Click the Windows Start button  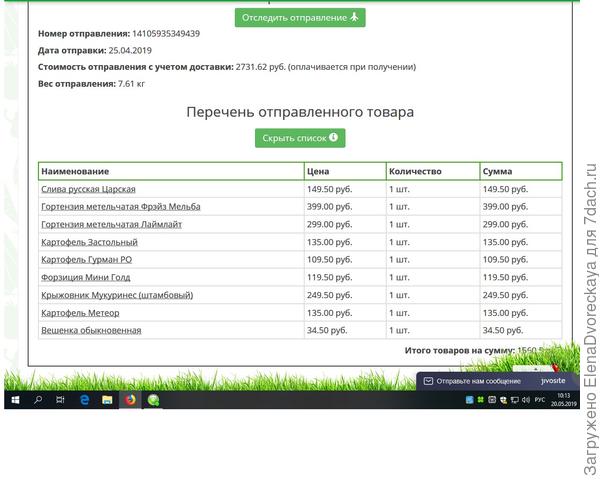pos(15,400)
